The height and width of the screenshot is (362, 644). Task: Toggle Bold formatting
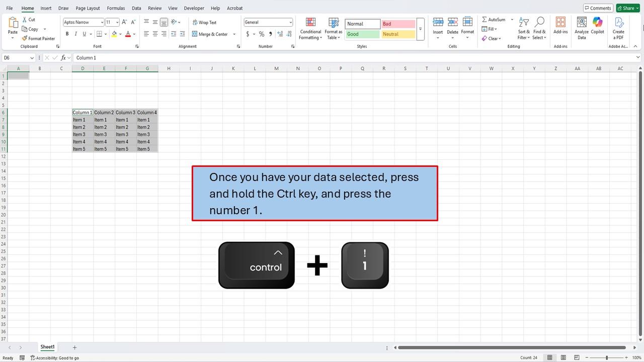[67, 34]
